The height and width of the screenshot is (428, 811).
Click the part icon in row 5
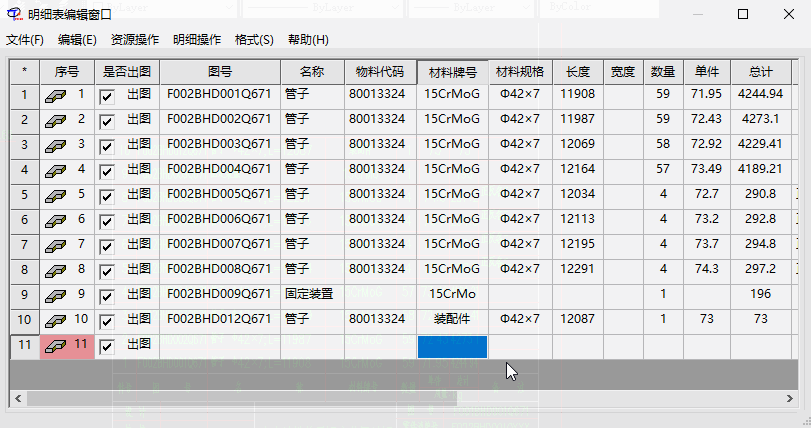55,196
